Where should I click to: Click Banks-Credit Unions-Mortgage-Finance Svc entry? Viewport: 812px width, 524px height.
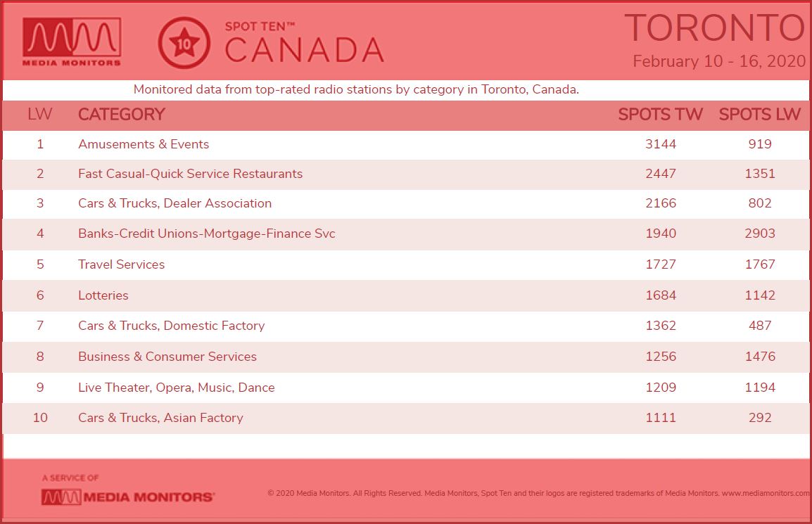(x=207, y=234)
